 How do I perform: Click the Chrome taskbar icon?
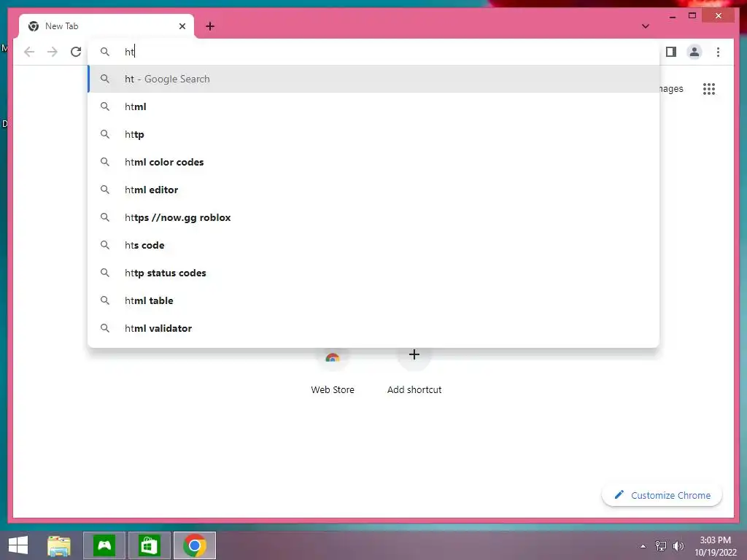click(x=194, y=545)
